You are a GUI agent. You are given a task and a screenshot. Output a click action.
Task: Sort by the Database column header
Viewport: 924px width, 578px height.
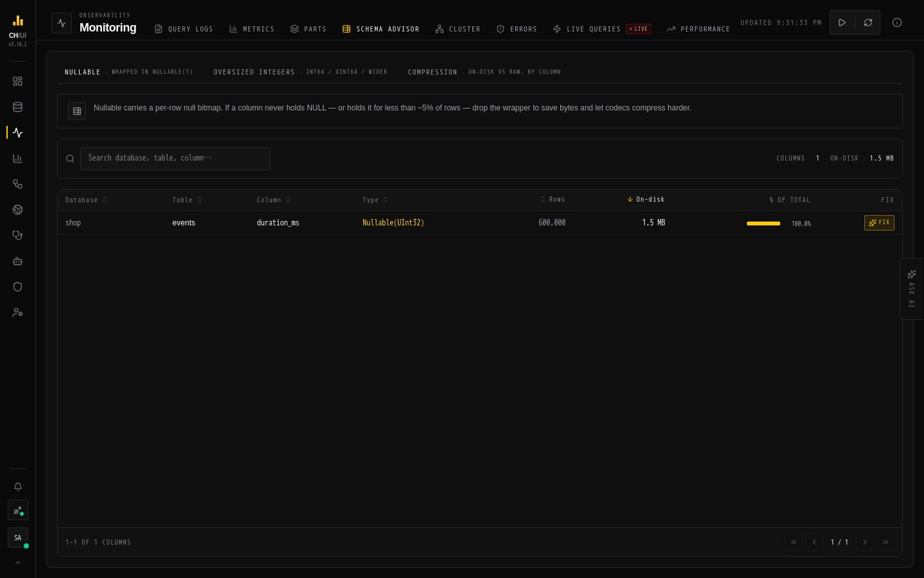(86, 200)
